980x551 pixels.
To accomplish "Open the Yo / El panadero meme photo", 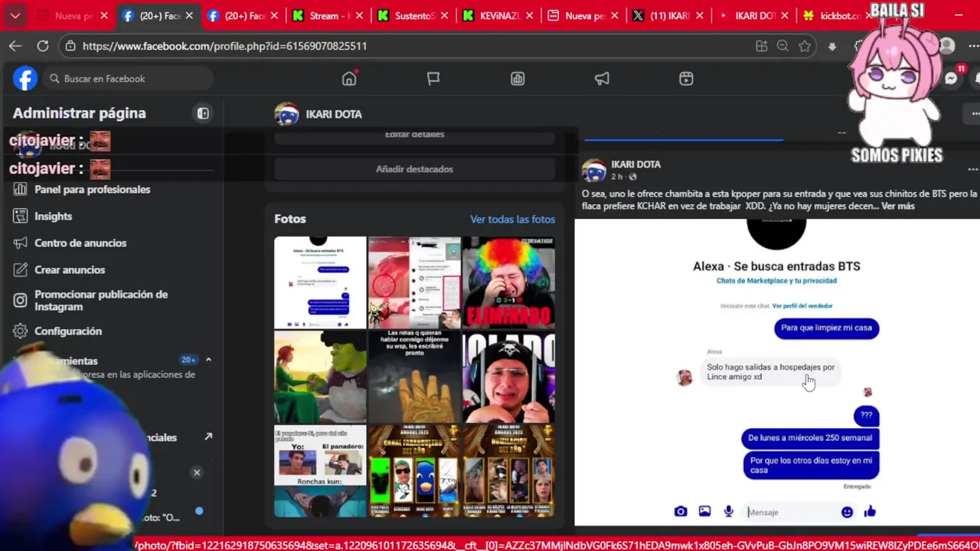I will coord(320,471).
